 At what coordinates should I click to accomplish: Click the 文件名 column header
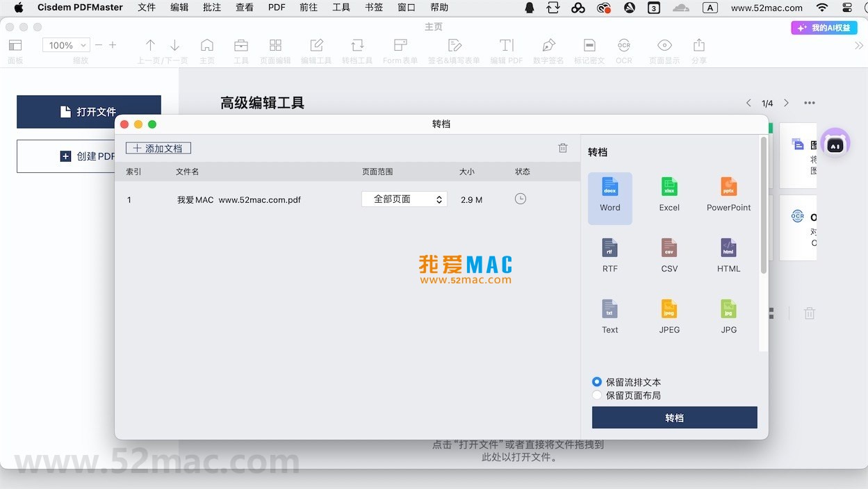tap(187, 172)
